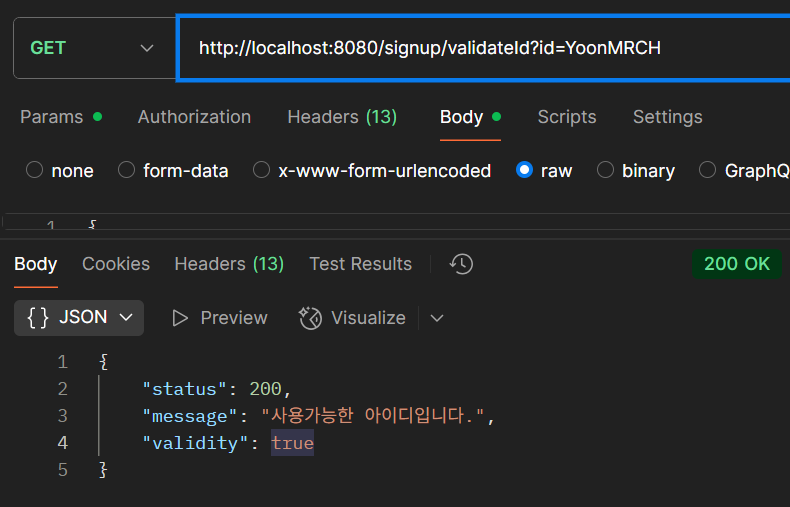Select the response Body tab
The height and width of the screenshot is (507, 790).
(36, 264)
